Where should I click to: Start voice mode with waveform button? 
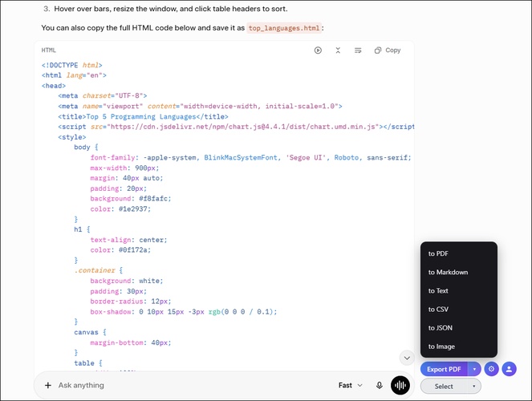400,385
